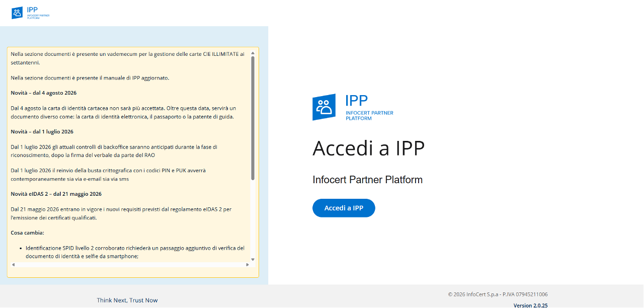Viewport: 644px width, 308px height.
Task: Click the notice panel up arrow
Action: [x=253, y=52]
